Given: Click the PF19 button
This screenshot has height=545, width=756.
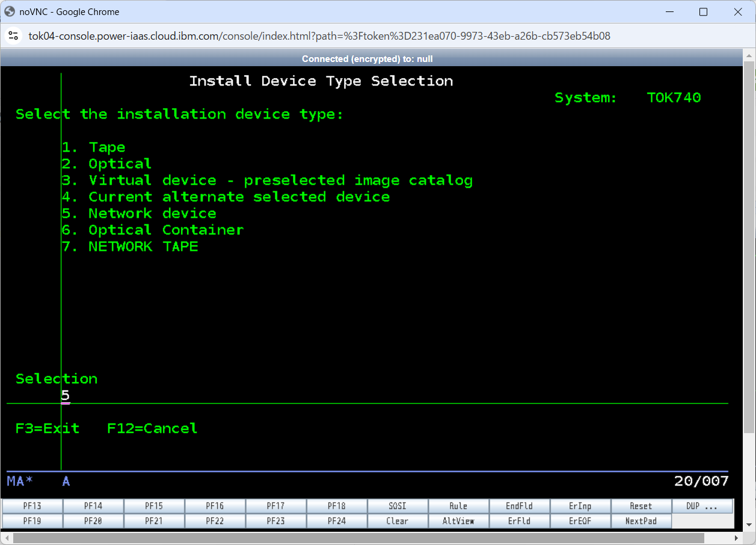Looking at the screenshot, I should coord(32,521).
